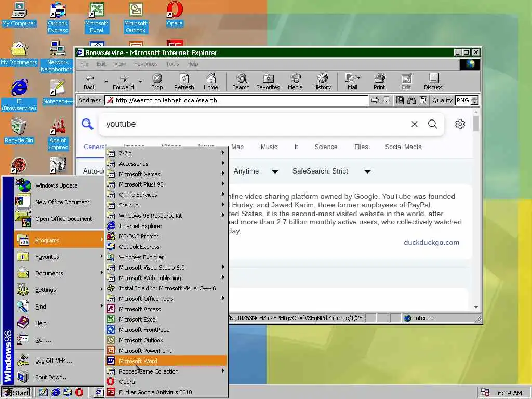
Task: Click the youtube search input box
Action: pos(255,124)
